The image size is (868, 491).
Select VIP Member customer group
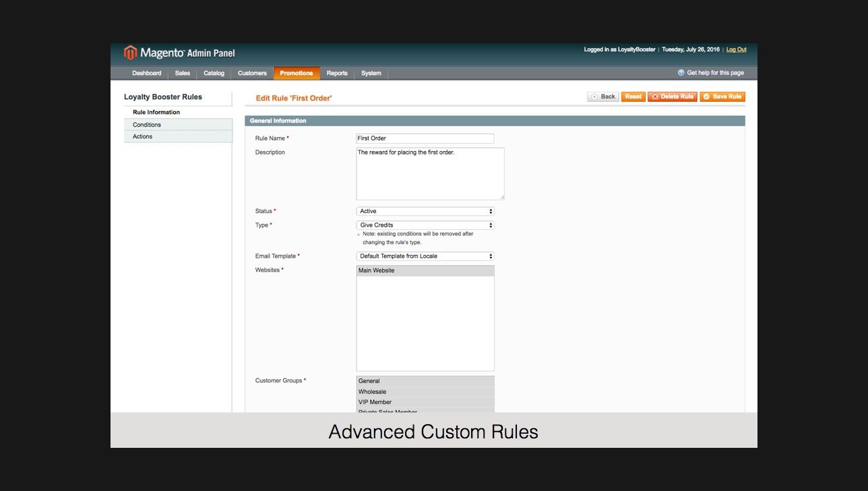coord(425,402)
